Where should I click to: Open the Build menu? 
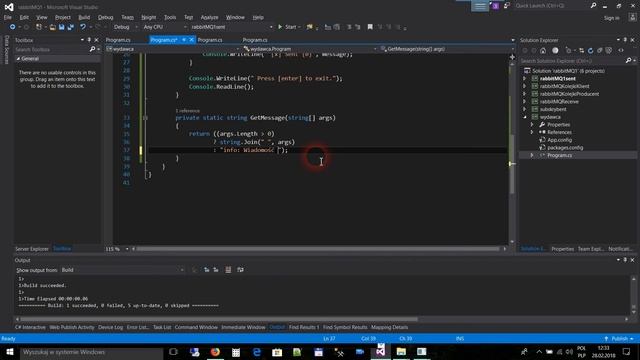click(84, 17)
